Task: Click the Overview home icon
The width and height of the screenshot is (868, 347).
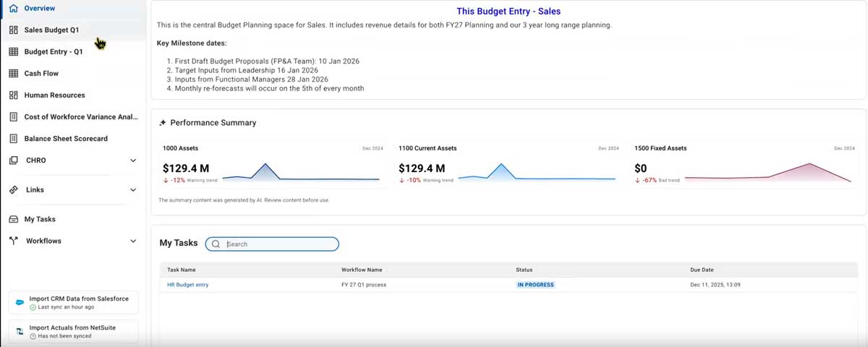Action: (13, 8)
